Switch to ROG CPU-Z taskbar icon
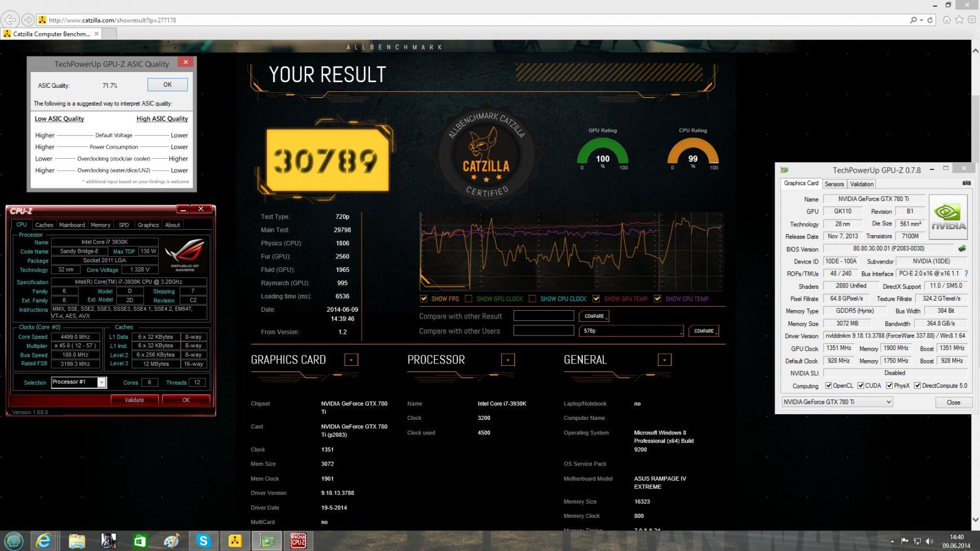The height and width of the screenshot is (551, 980). [x=298, y=541]
